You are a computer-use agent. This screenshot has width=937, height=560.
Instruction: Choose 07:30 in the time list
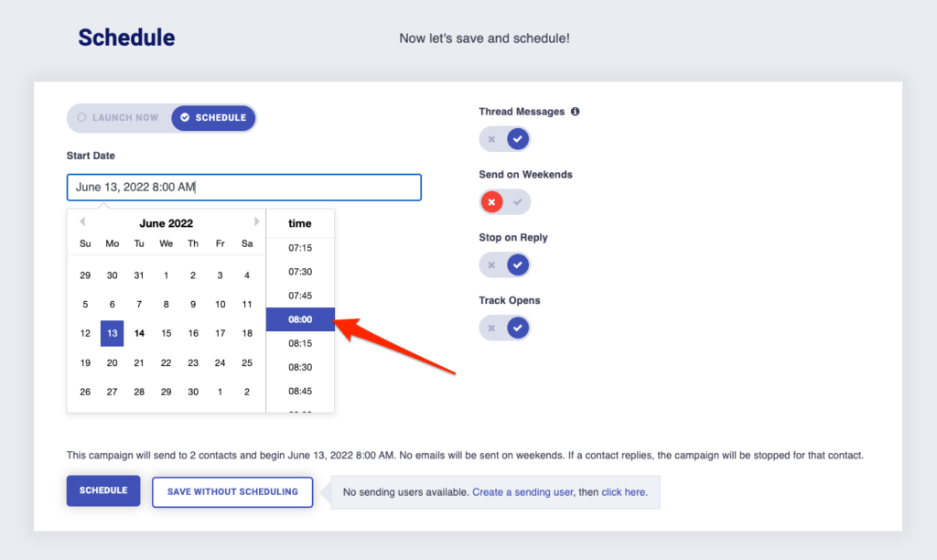pyautogui.click(x=300, y=272)
